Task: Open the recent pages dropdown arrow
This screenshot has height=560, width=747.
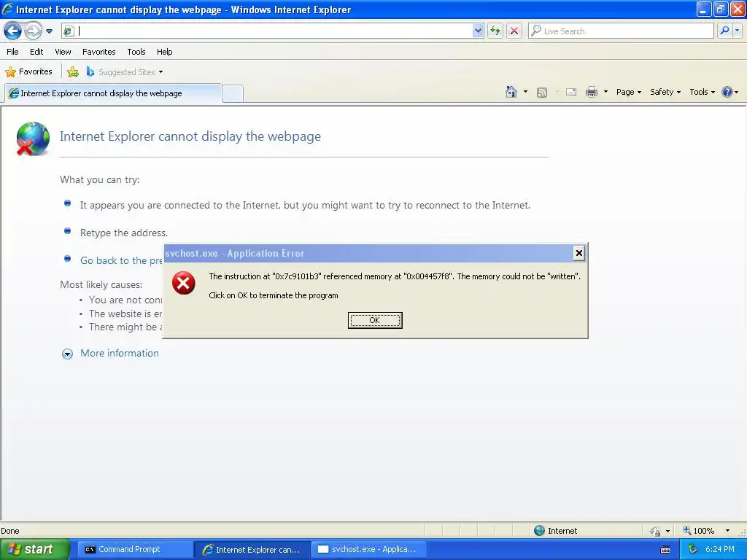Action: (49, 31)
